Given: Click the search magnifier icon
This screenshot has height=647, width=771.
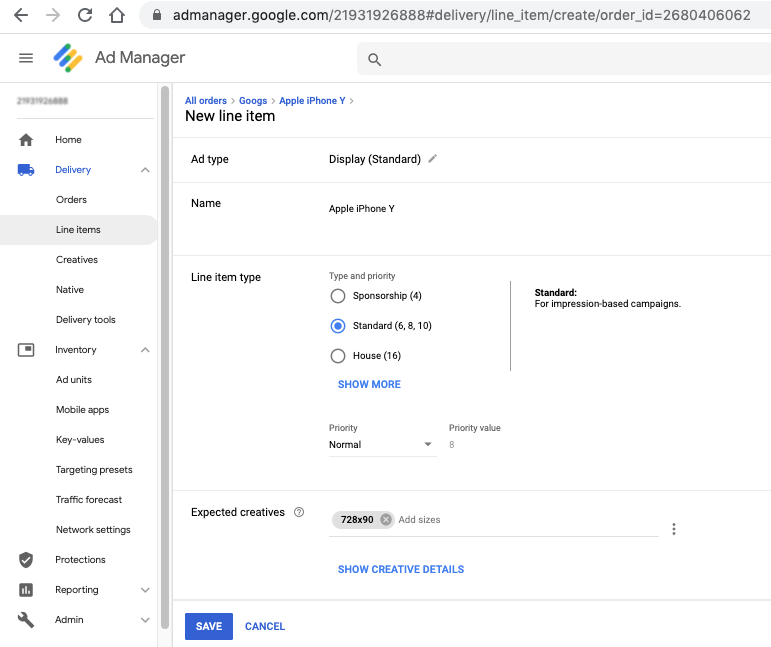Looking at the screenshot, I should 374,59.
